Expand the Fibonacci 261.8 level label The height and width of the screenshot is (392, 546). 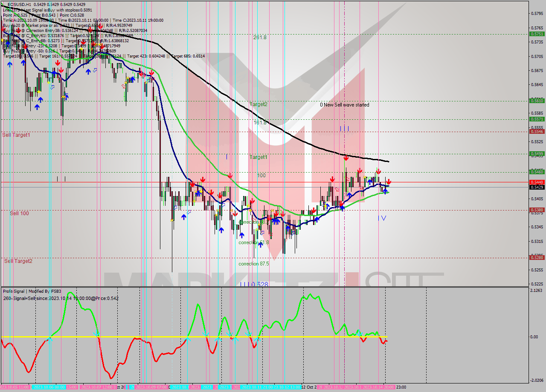[261, 37]
